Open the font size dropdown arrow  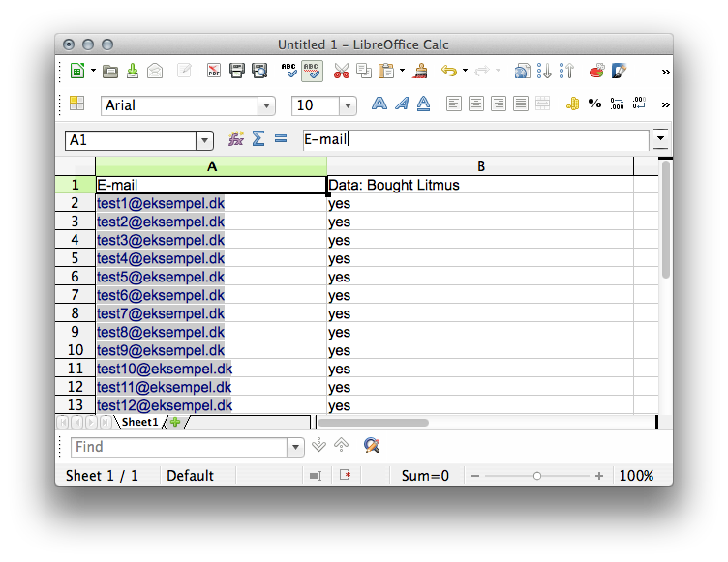click(x=348, y=105)
